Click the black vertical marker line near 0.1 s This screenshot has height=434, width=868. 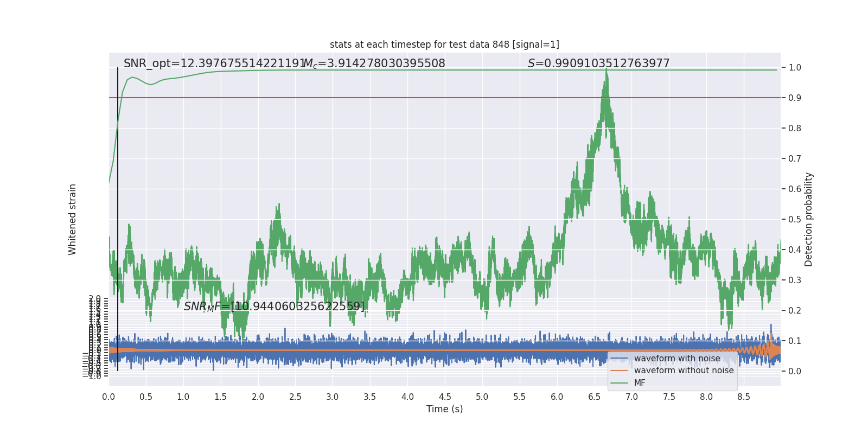click(118, 219)
